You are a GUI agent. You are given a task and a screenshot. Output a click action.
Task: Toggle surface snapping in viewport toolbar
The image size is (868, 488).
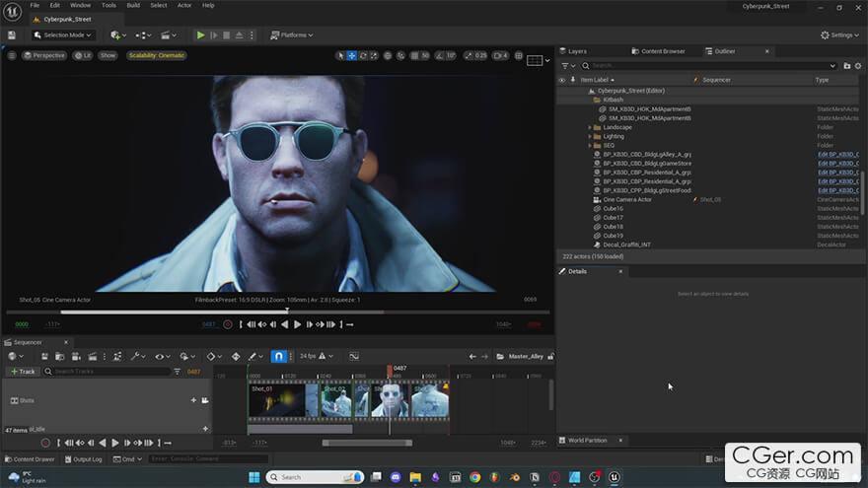pyautogui.click(x=400, y=55)
